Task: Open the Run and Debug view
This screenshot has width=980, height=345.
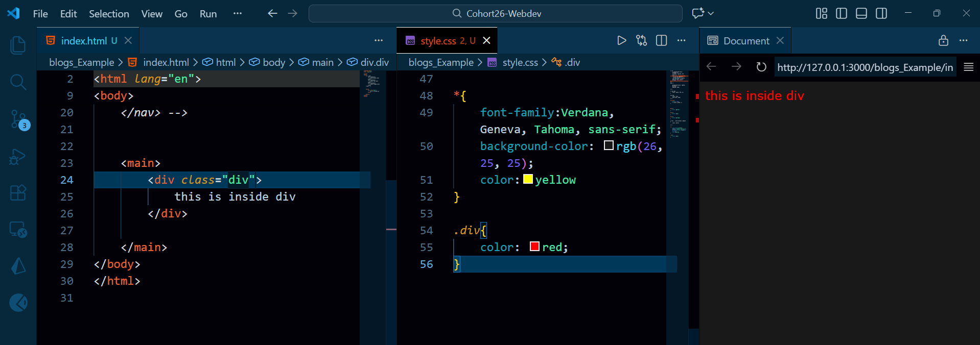Action: pos(18,157)
